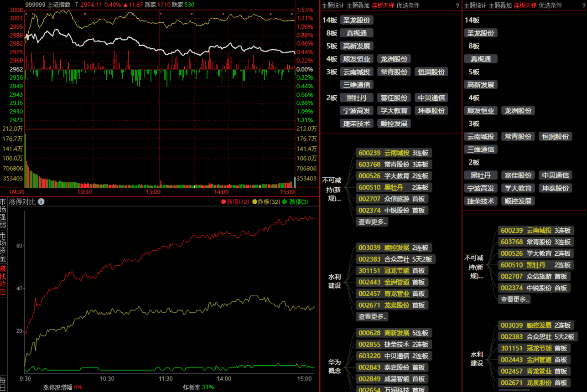This screenshot has width=587, height=392.
Task: Open the ? help icon in middle panel
Action: click(x=457, y=5)
